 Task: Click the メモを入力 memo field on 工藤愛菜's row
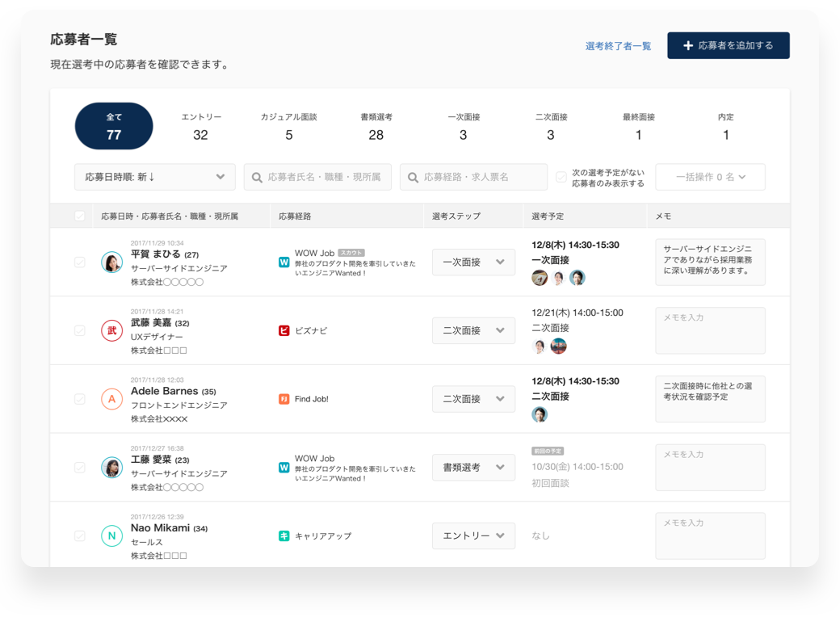[709, 467]
